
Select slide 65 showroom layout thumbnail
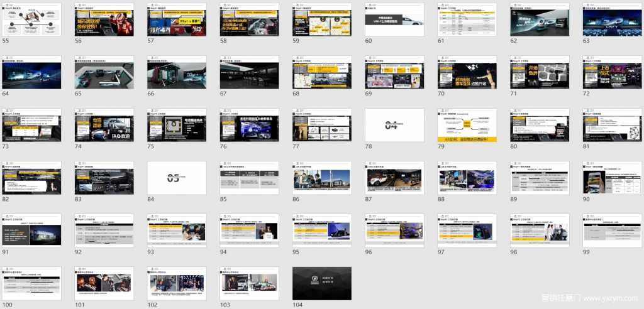pos(104,72)
